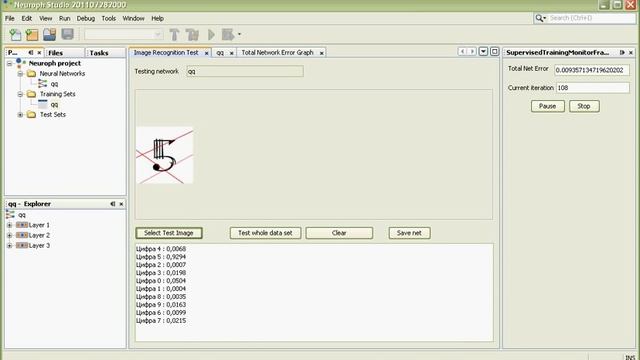Switch to the Files tab
This screenshot has height=360, width=640.
(x=56, y=53)
